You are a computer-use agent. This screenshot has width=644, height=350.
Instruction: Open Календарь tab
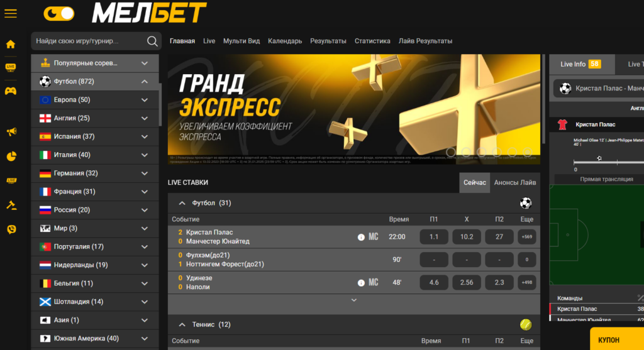tap(285, 41)
